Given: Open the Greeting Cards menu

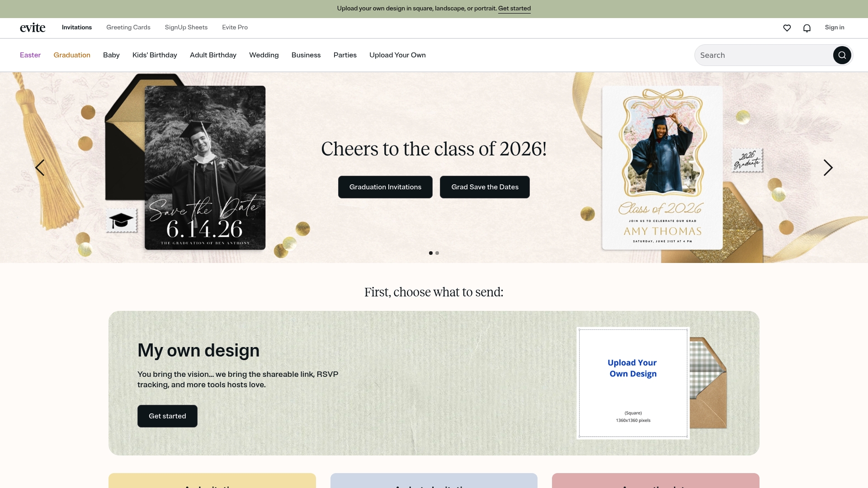Looking at the screenshot, I should coord(128,28).
